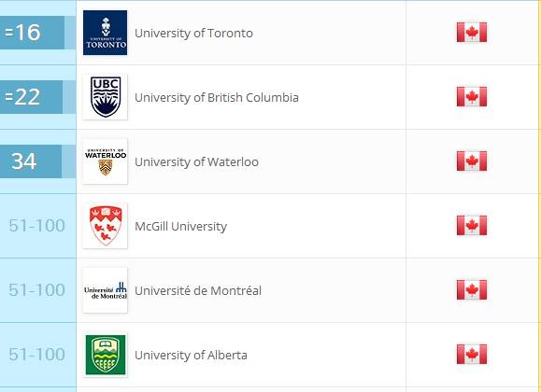The width and height of the screenshot is (541, 392).
Task: Click the University of Alberta green crest
Action: pos(106,355)
